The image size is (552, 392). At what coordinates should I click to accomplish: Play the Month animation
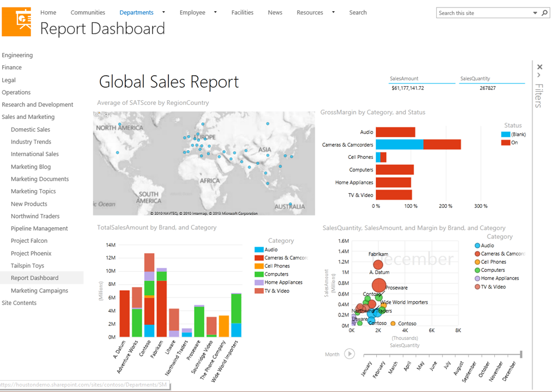(349, 354)
